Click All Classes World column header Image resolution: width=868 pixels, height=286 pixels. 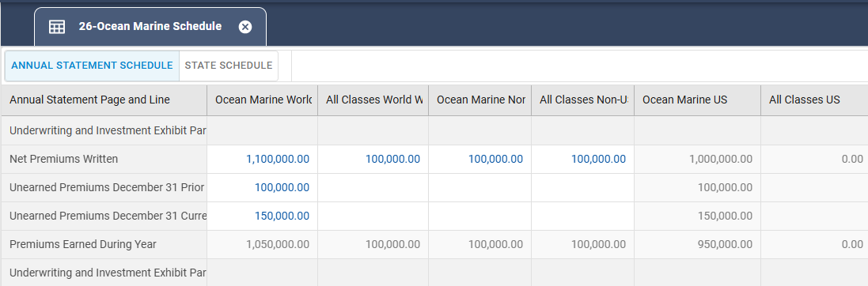pyautogui.click(x=373, y=100)
